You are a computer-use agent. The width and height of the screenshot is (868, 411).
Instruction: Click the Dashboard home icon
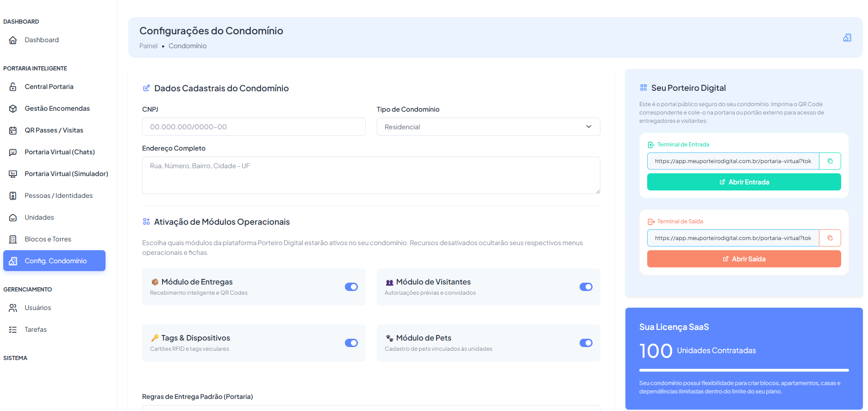[13, 40]
